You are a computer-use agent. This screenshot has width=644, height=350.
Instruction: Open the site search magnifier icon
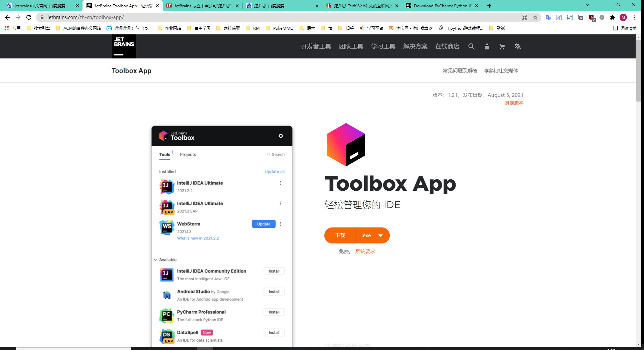click(471, 46)
